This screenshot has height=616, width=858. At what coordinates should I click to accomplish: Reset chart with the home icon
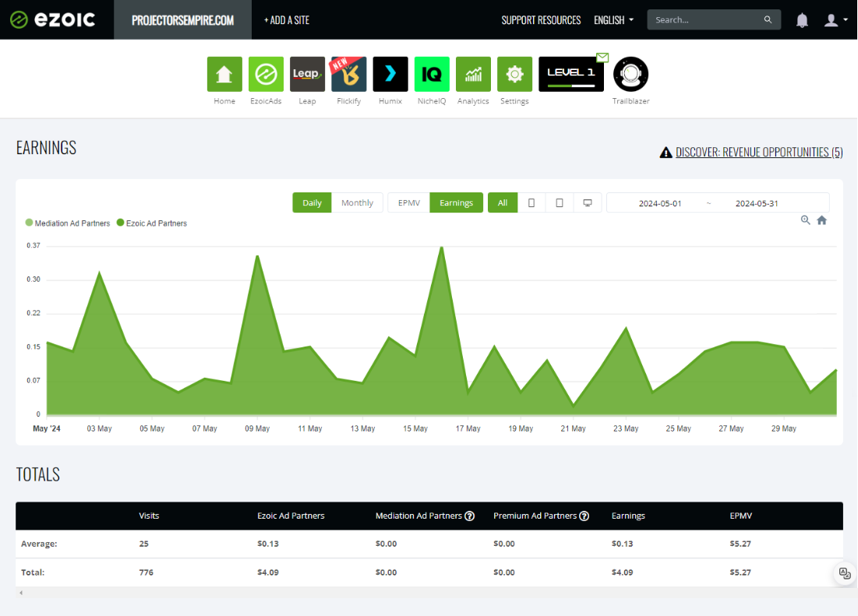pyautogui.click(x=822, y=220)
